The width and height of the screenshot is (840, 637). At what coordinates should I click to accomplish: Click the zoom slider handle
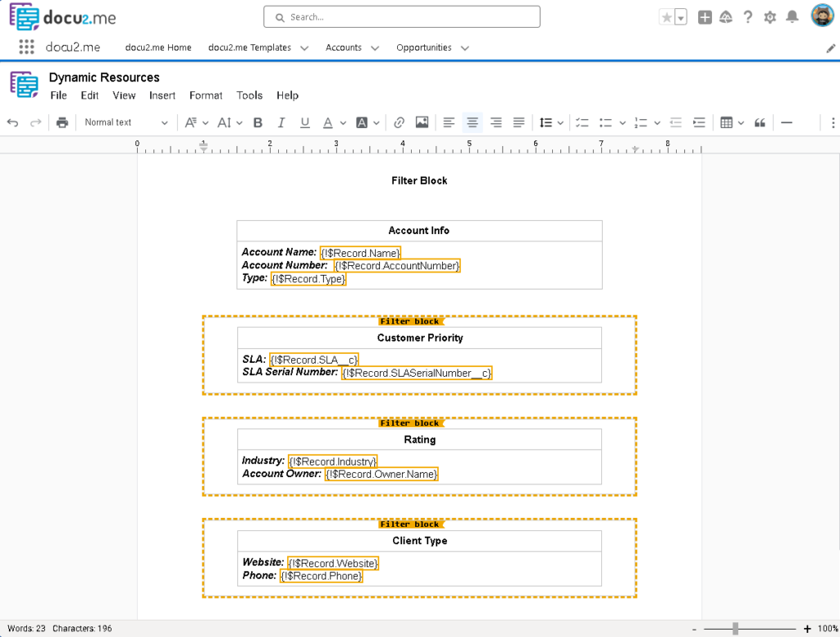[736, 629]
